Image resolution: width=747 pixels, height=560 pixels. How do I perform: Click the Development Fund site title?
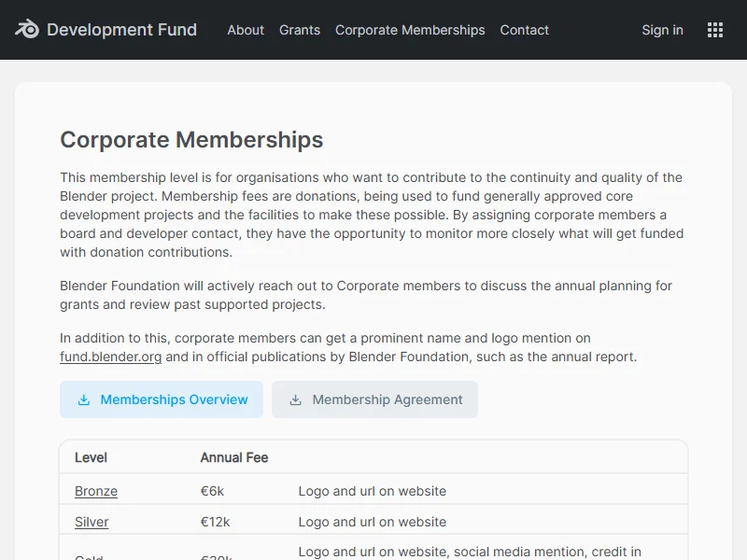coord(121,30)
